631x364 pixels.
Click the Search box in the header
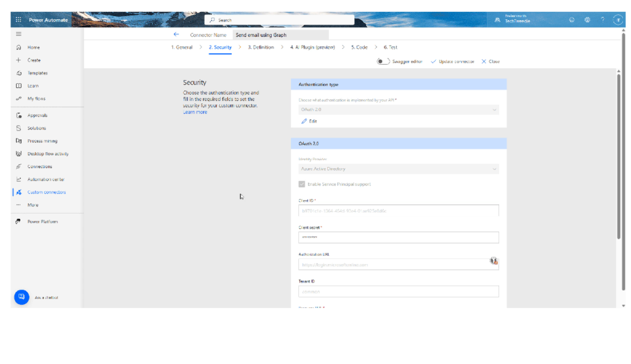pyautogui.click(x=279, y=20)
